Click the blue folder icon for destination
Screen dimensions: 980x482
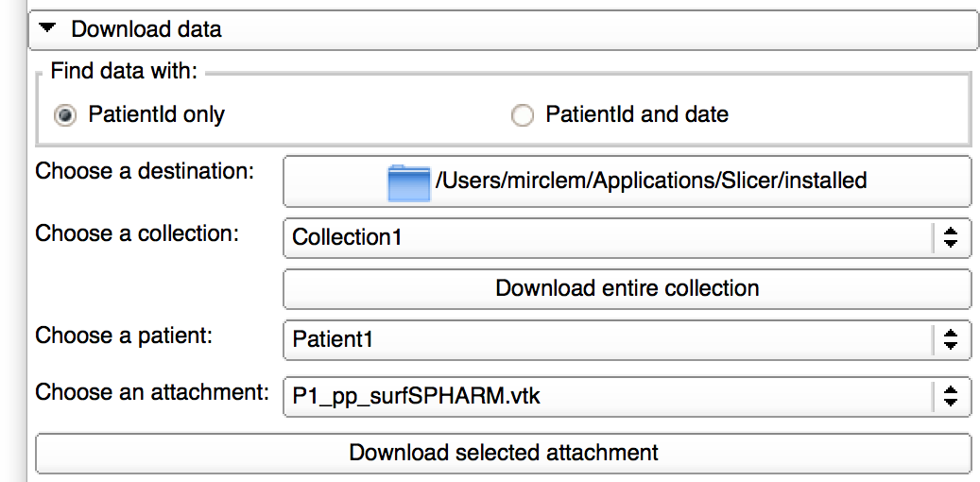(x=409, y=181)
